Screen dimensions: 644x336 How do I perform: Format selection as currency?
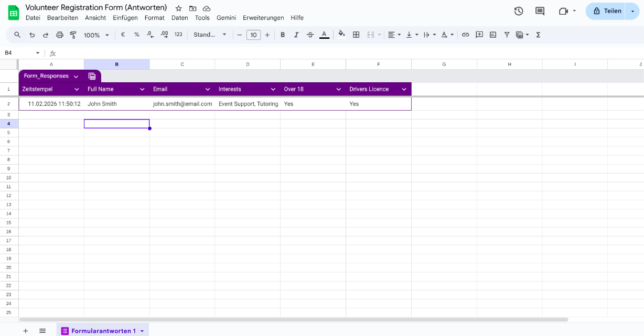coord(123,35)
